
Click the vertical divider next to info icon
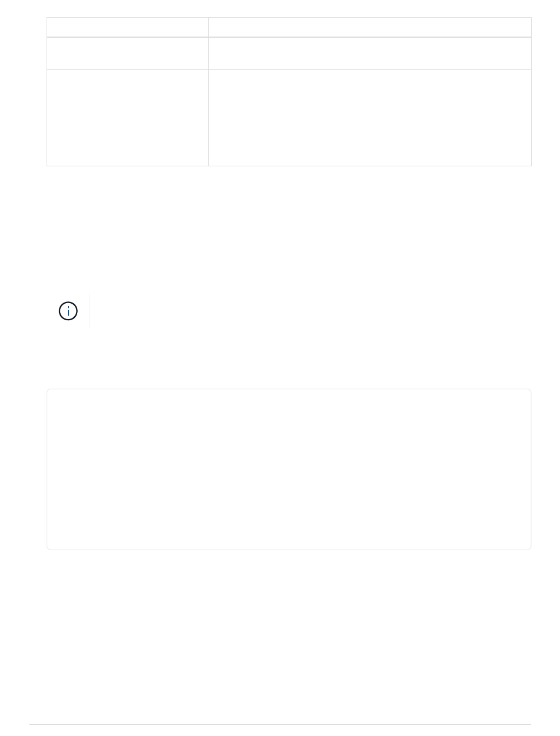pos(90,311)
